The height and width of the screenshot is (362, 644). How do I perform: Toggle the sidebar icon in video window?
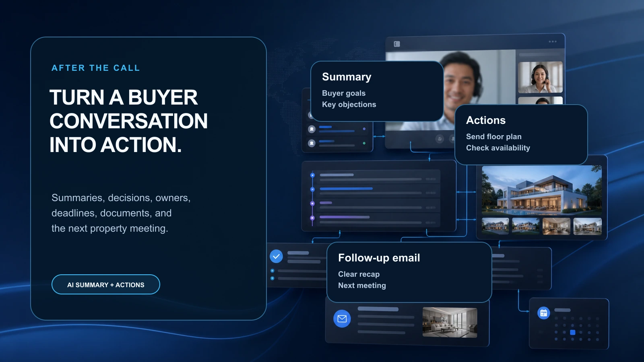click(x=397, y=44)
